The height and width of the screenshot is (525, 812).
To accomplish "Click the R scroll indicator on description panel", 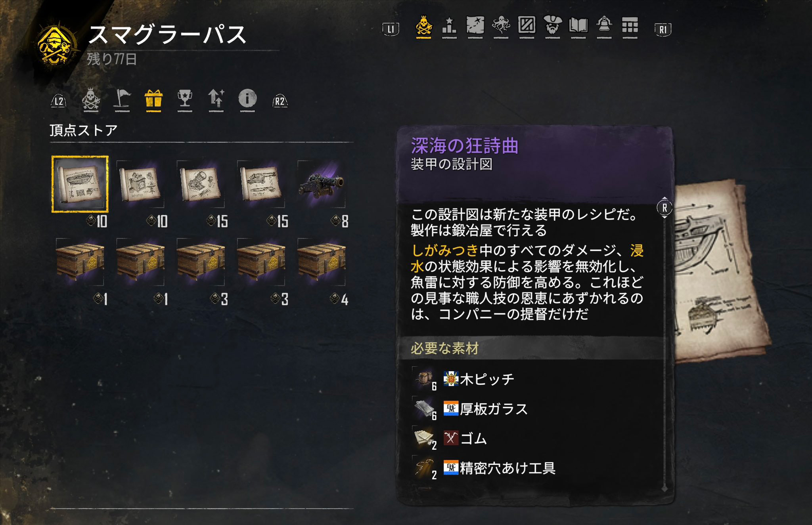I will point(665,208).
